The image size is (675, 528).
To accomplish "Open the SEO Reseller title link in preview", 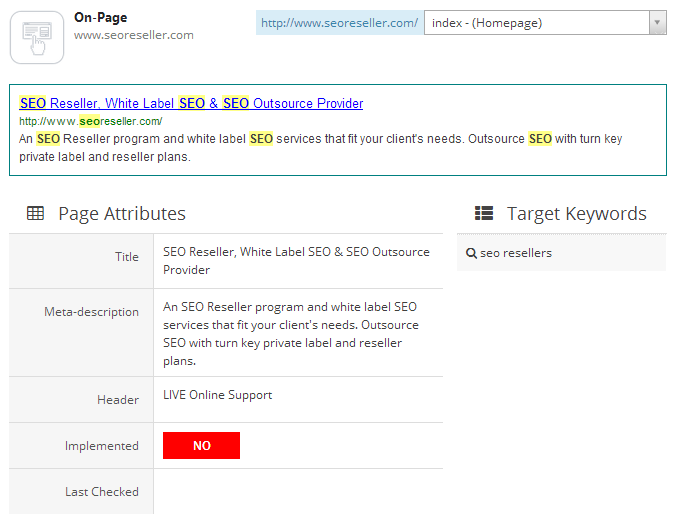I will pyautogui.click(x=191, y=103).
